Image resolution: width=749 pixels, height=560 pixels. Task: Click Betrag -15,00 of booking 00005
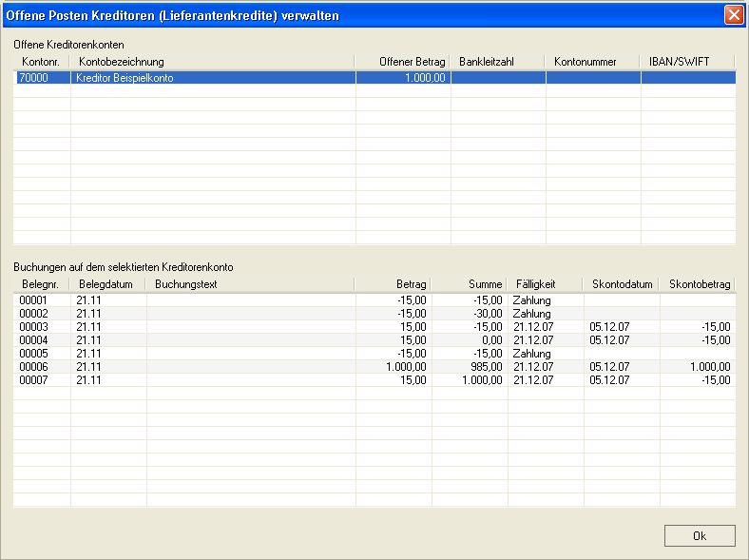pos(412,354)
